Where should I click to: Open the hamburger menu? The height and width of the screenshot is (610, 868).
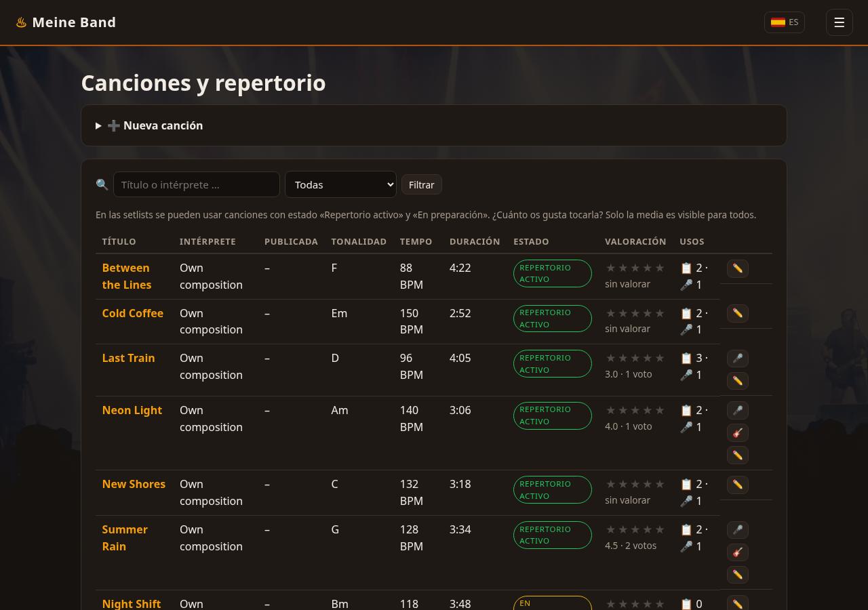839,22
